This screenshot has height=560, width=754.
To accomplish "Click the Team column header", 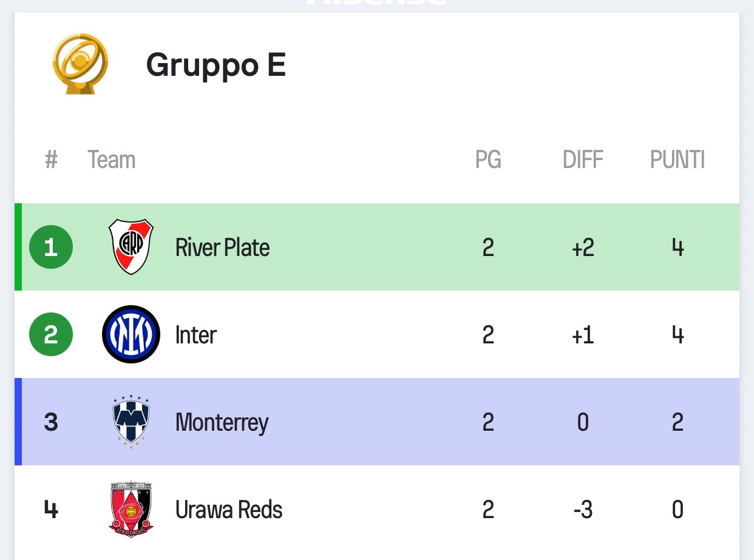I will [x=111, y=160].
